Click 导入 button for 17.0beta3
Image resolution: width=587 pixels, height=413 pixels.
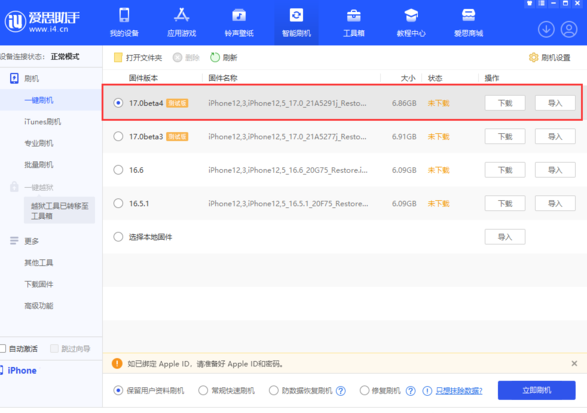[x=555, y=136]
